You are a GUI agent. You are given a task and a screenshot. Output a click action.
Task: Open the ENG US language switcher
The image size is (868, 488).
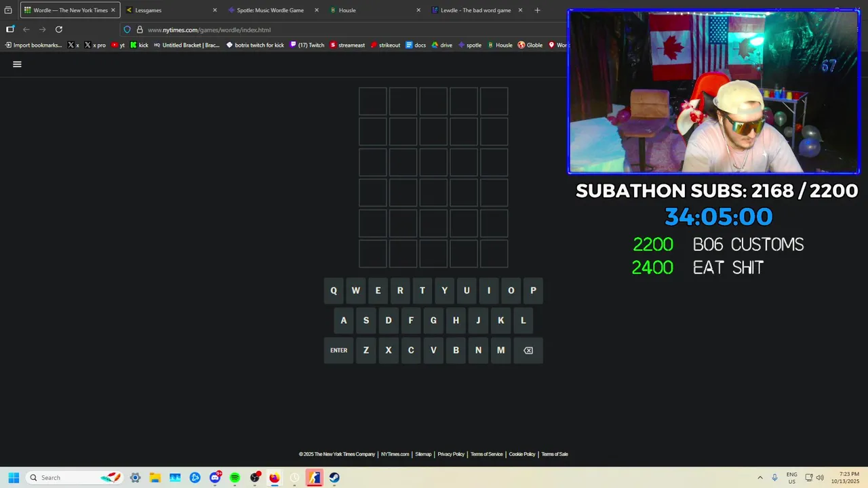pos(791,478)
